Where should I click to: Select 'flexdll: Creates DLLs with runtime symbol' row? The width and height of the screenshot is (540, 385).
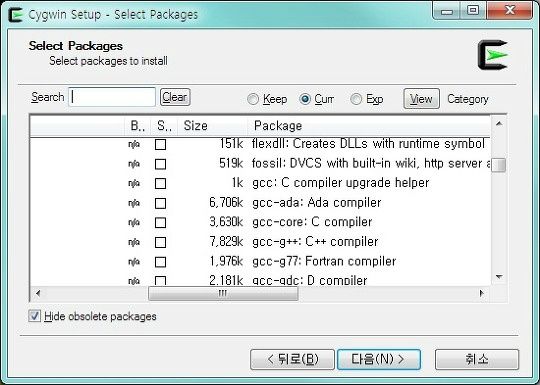368,144
